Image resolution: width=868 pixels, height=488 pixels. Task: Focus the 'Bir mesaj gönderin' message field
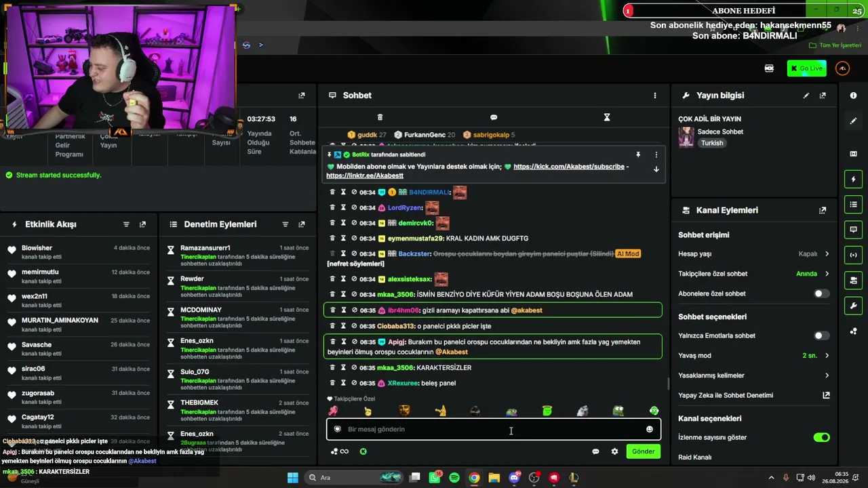tap(494, 429)
